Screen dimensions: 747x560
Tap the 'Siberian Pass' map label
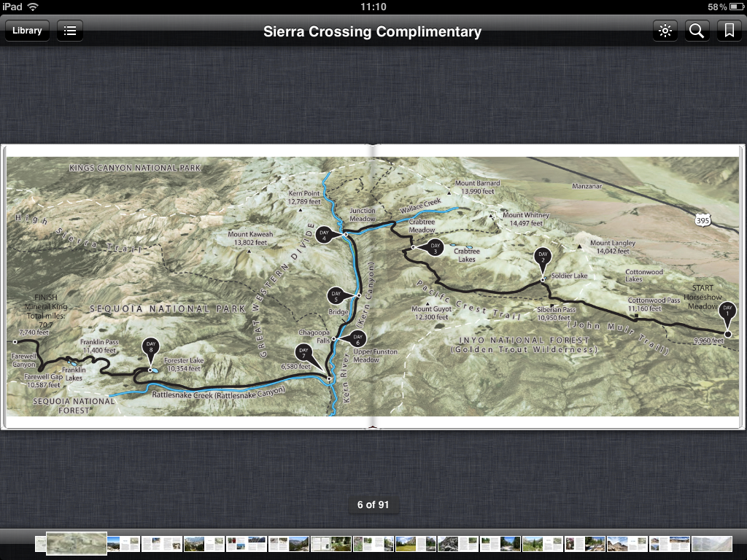coord(556,309)
